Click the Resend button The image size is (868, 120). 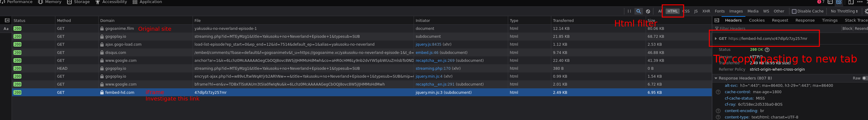[861, 29]
